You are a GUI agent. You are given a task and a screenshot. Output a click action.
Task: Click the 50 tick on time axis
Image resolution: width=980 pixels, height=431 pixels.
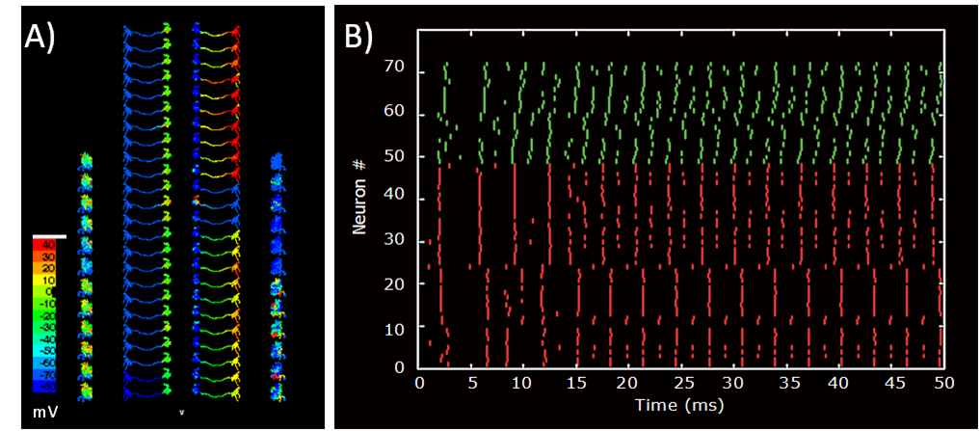click(x=943, y=382)
